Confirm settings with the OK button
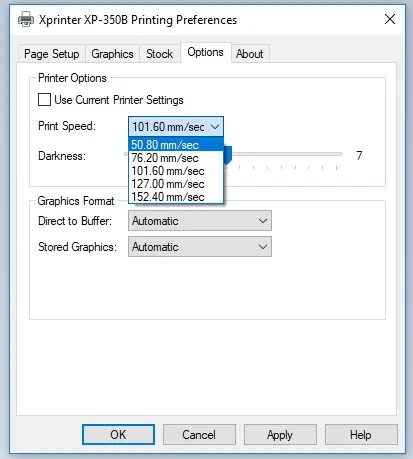This screenshot has width=413, height=459. coord(118,434)
